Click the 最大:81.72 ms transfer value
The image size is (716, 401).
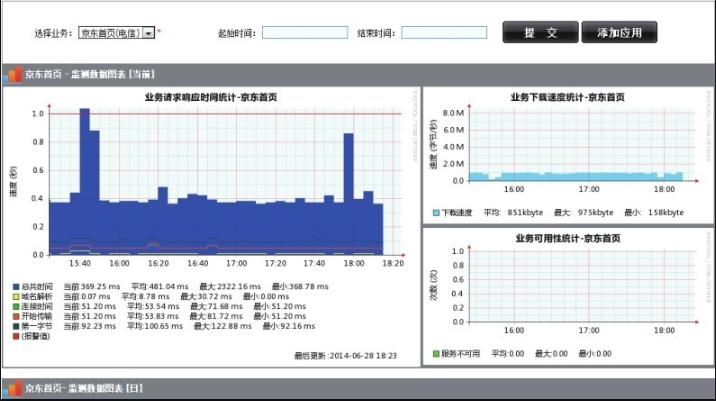click(x=216, y=316)
